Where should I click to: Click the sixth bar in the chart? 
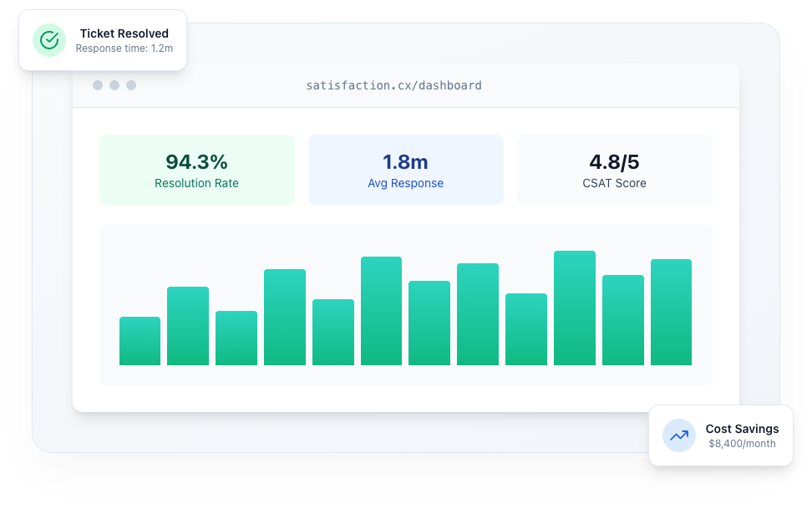tap(381, 311)
